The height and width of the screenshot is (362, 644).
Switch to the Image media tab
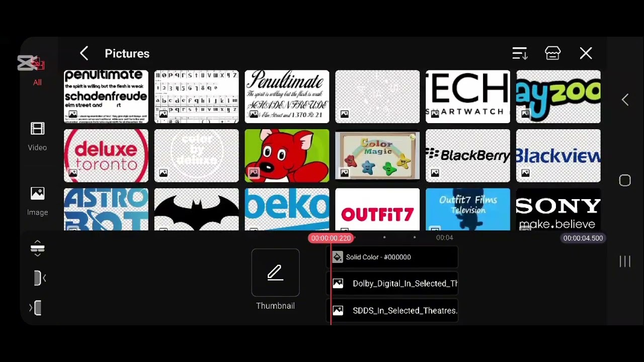point(37,202)
